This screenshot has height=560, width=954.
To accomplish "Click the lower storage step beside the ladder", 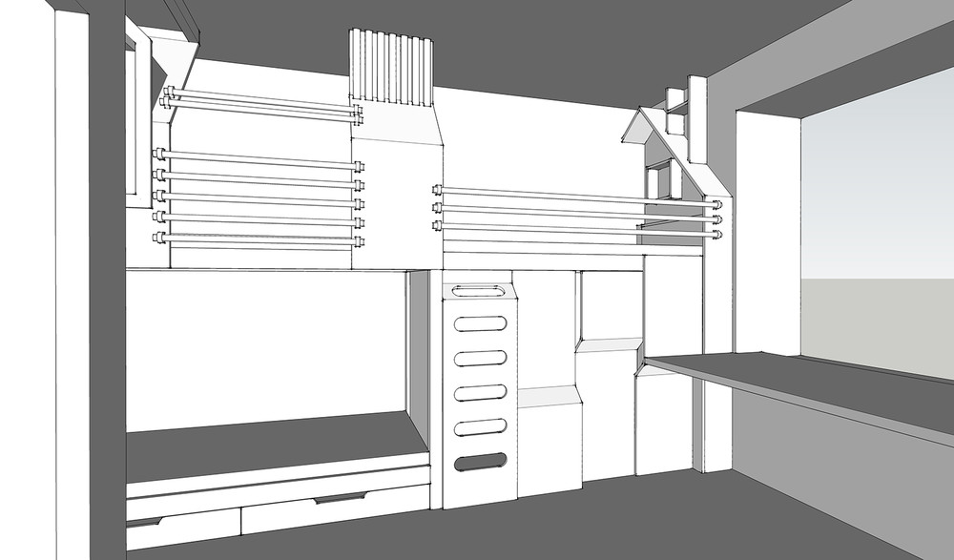I will (550, 444).
